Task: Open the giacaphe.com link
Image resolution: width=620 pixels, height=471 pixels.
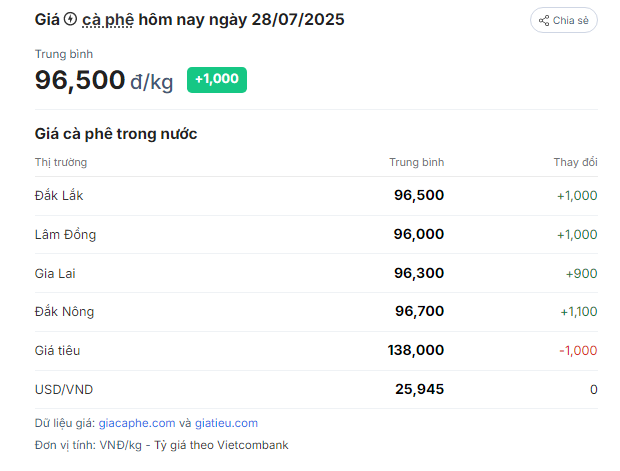Action: [x=137, y=423]
